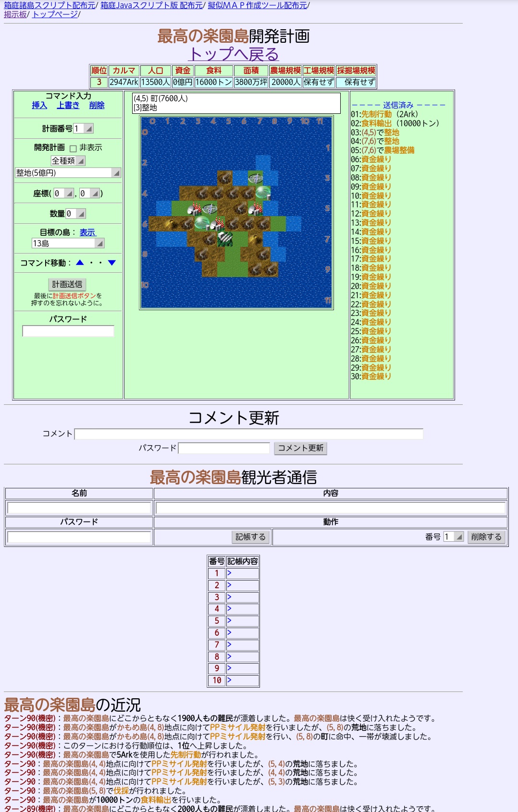Focus the パスワード field in 観光者通信
518x812 pixels.
click(79, 537)
